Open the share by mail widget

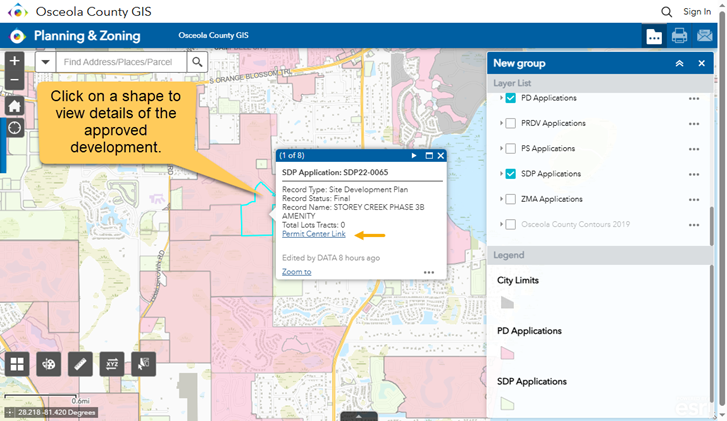(704, 36)
